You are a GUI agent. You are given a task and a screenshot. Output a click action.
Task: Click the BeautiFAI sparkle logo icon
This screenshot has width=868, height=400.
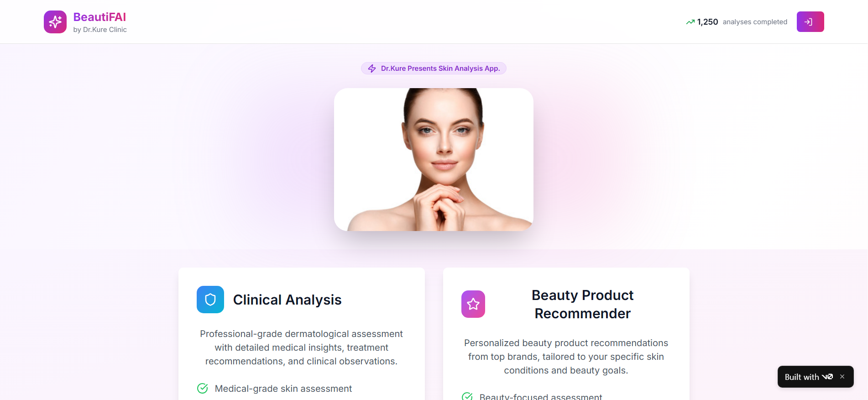[55, 22]
